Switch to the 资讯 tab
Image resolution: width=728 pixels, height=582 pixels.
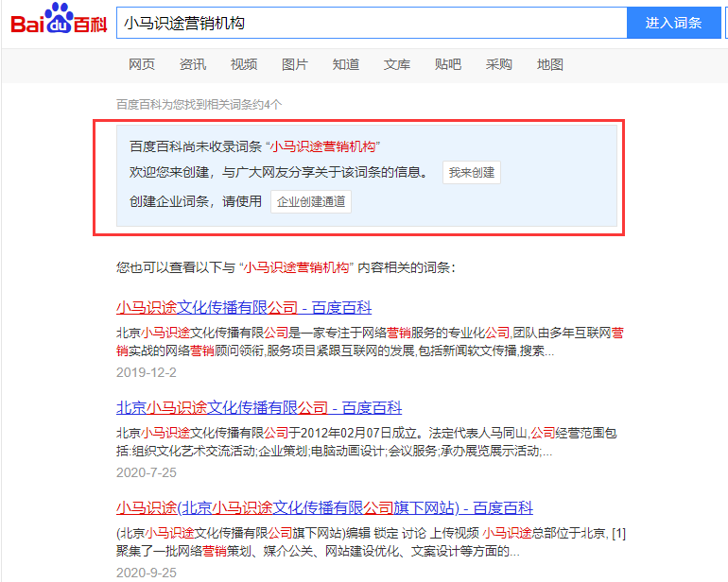point(193,64)
